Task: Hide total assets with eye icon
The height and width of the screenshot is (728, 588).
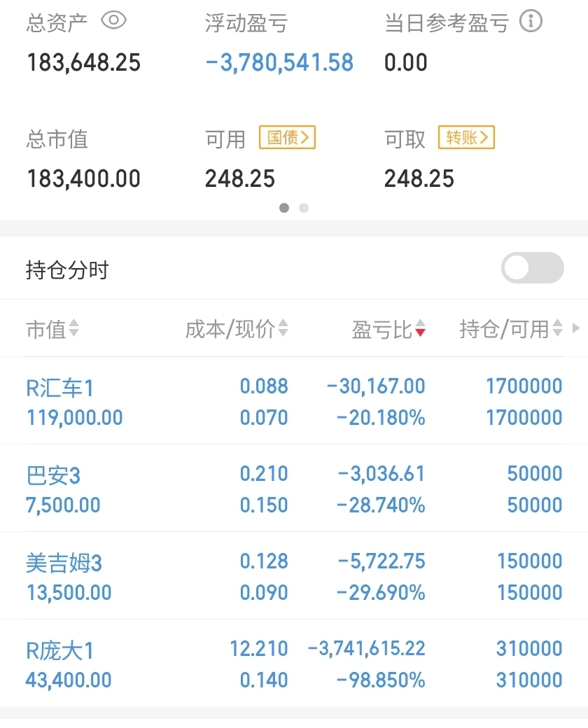Action: point(114,21)
